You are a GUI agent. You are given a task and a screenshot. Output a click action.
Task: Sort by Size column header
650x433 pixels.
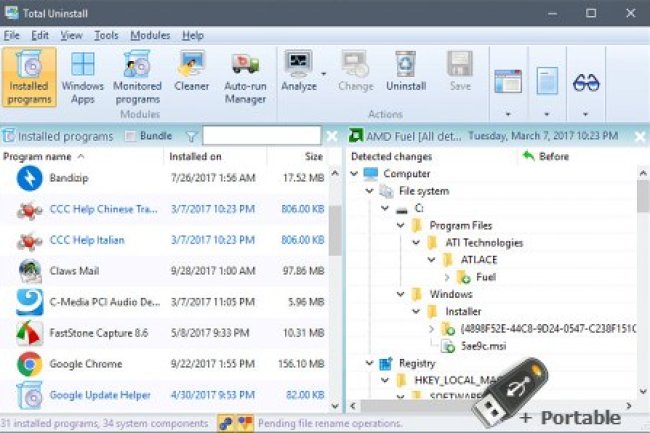314,157
